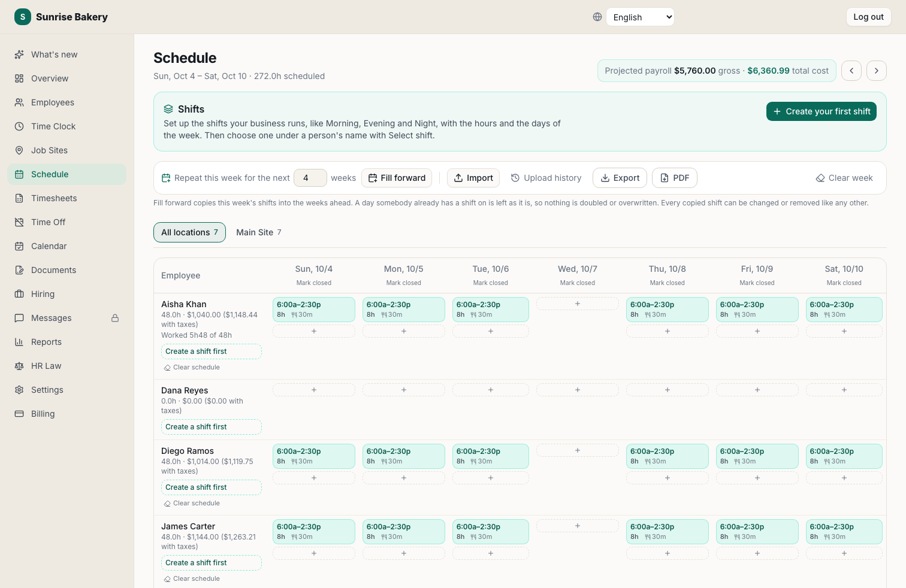Export the schedule
Image resolution: width=906 pixels, height=588 pixels.
620,178
